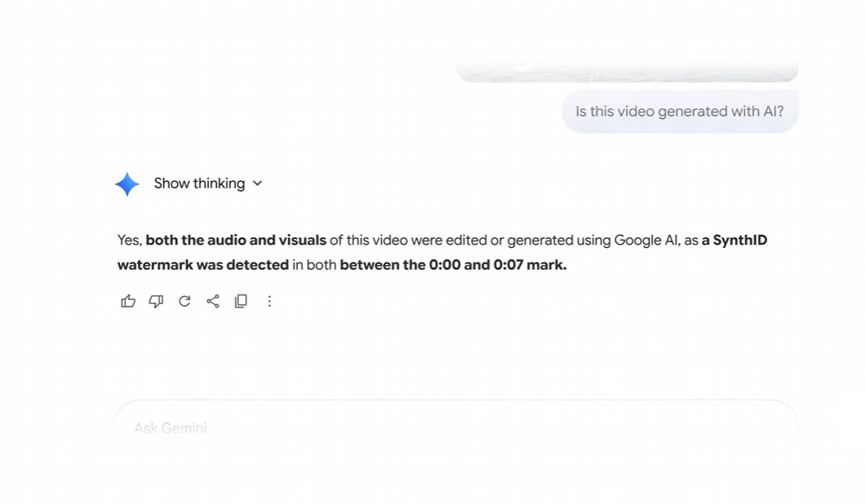Expand the chevron next to Show thinking
The width and height of the screenshot is (865, 504).
(258, 183)
